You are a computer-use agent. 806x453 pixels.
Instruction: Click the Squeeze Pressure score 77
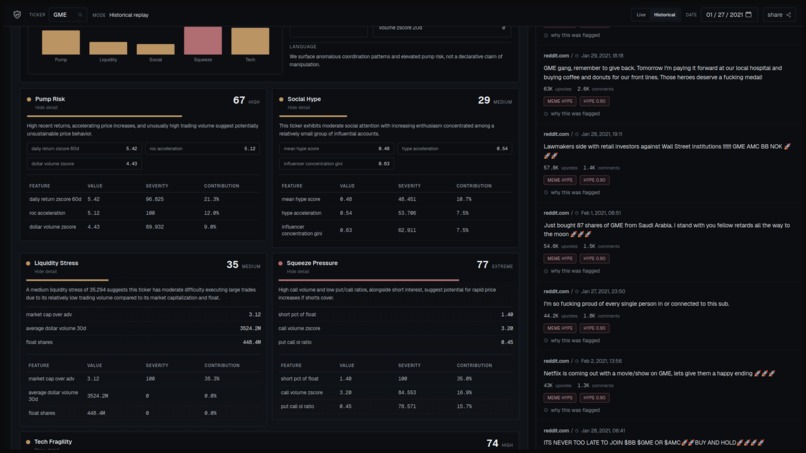482,264
